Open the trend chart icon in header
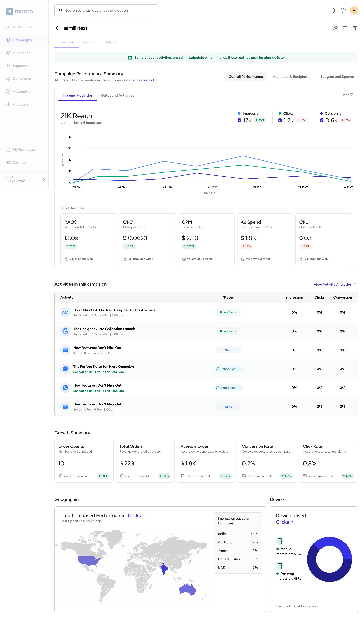Viewport: 364px width, 625px height. [335, 28]
